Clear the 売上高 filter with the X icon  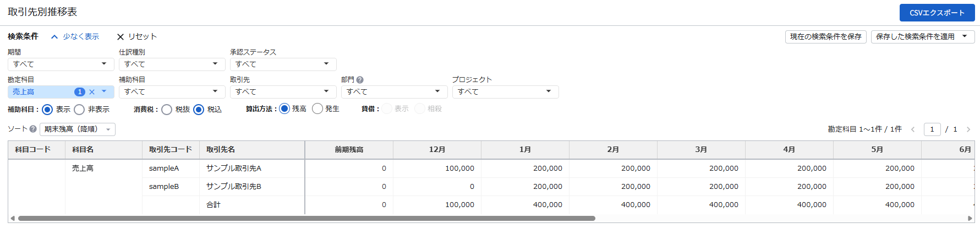pyautogui.click(x=92, y=92)
